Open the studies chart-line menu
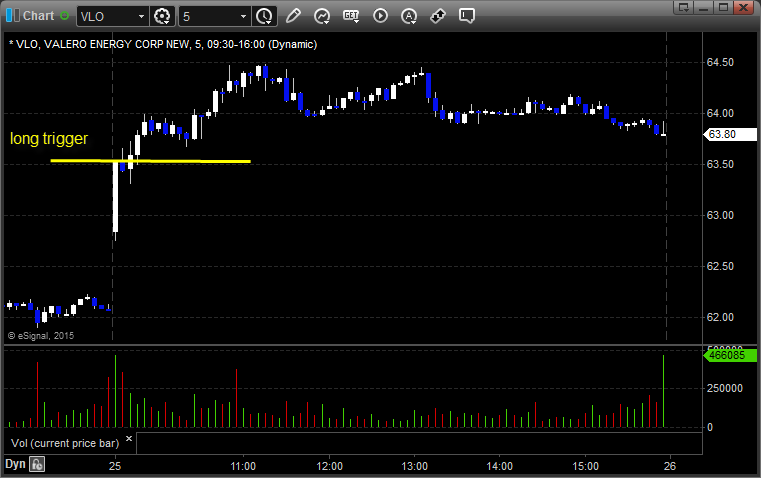 point(322,16)
